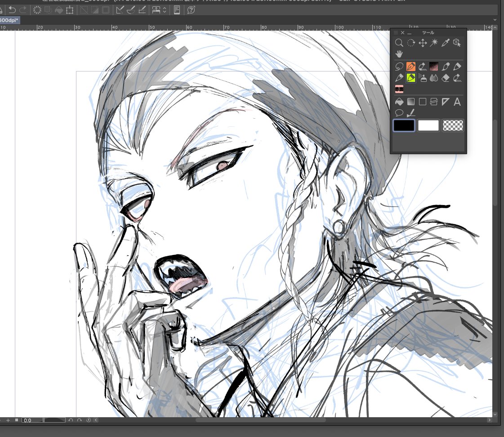This screenshot has width=504, height=437.
Task: Select the green highlighted marker tool
Action: coord(411,78)
